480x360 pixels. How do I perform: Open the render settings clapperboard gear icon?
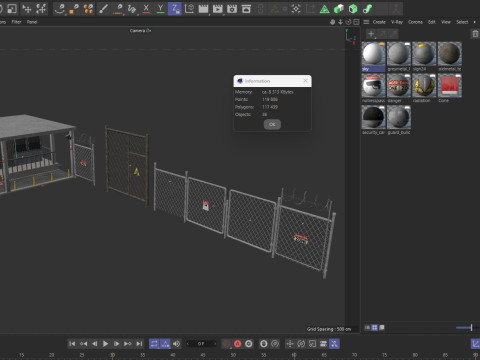(x=232, y=9)
